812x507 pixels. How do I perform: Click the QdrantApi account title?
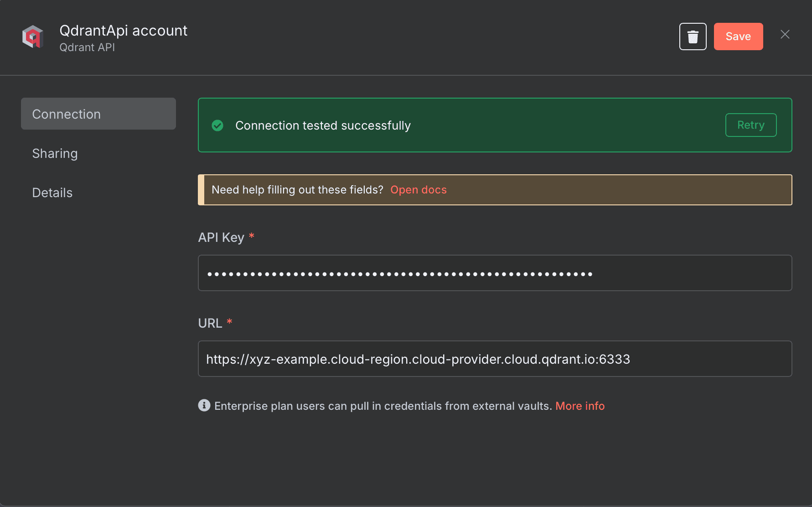[123, 31]
